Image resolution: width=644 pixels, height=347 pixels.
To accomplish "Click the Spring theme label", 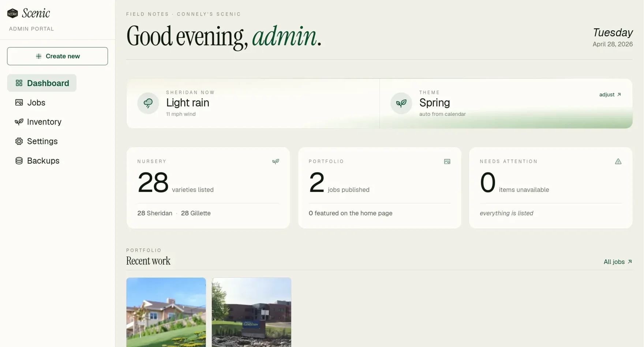I will [434, 103].
